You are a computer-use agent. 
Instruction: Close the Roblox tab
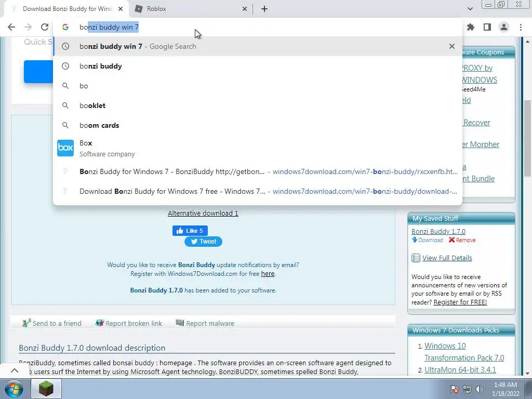[x=245, y=9]
